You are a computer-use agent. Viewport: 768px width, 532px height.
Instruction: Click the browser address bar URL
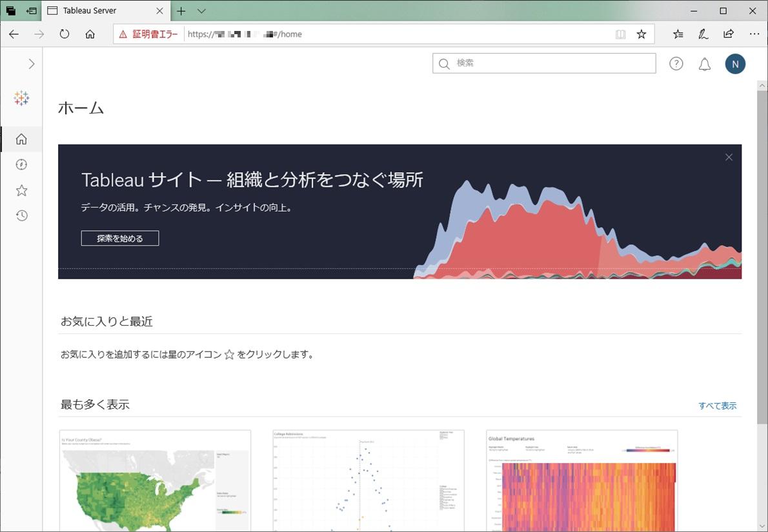tap(245, 34)
